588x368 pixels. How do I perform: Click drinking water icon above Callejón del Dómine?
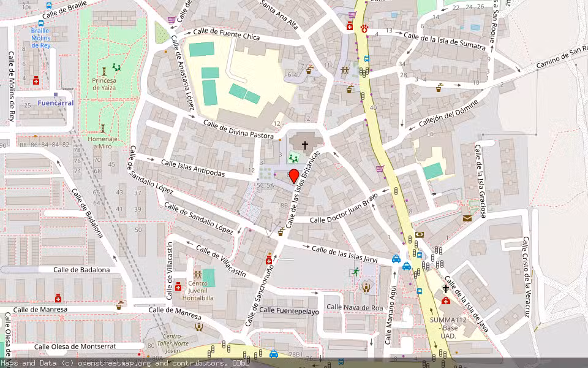(x=439, y=88)
